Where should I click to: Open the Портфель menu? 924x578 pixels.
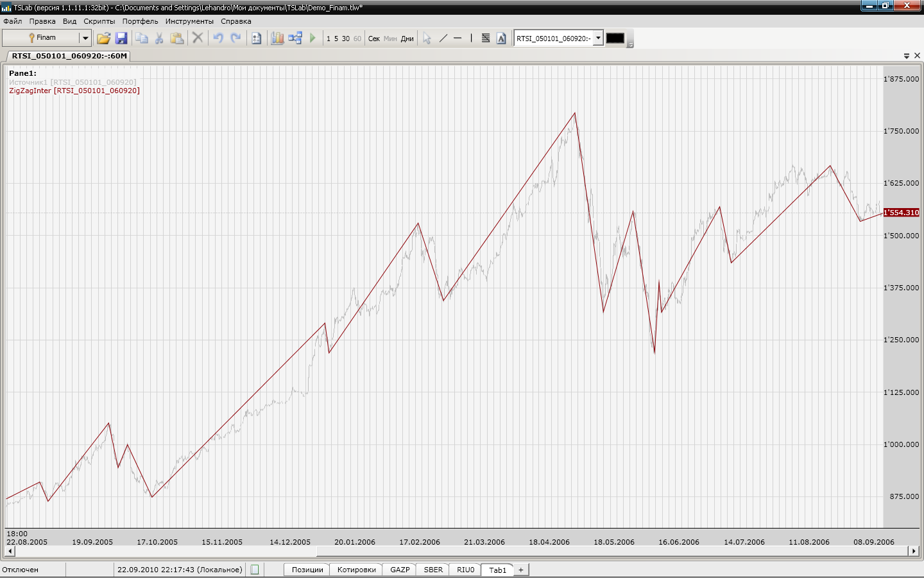141,21
